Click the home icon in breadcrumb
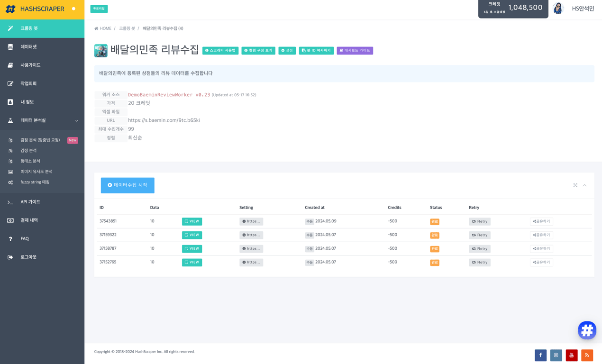The height and width of the screenshot is (364, 602). (96, 28)
